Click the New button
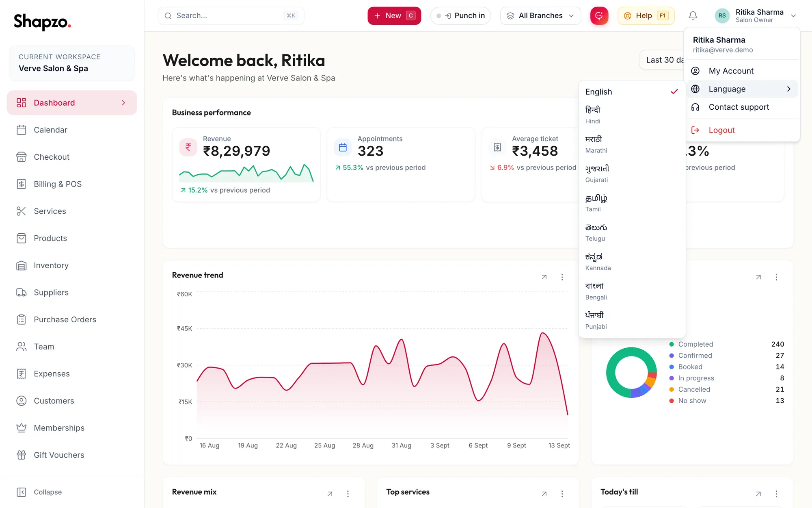The width and height of the screenshot is (812, 508). [394, 16]
